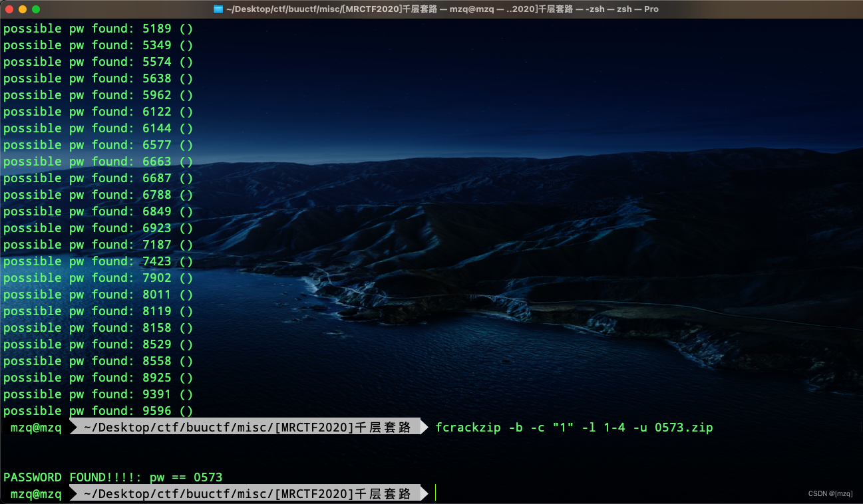Viewport: 863px width, 504px height.
Task: Select line 'possible pw found: 8558'
Action: [98, 361]
